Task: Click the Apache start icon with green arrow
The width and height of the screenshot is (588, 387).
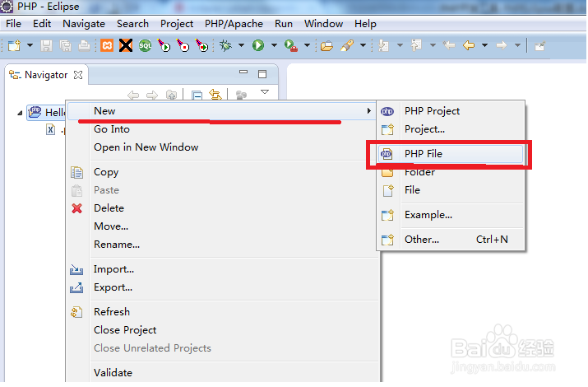Action: [164, 46]
